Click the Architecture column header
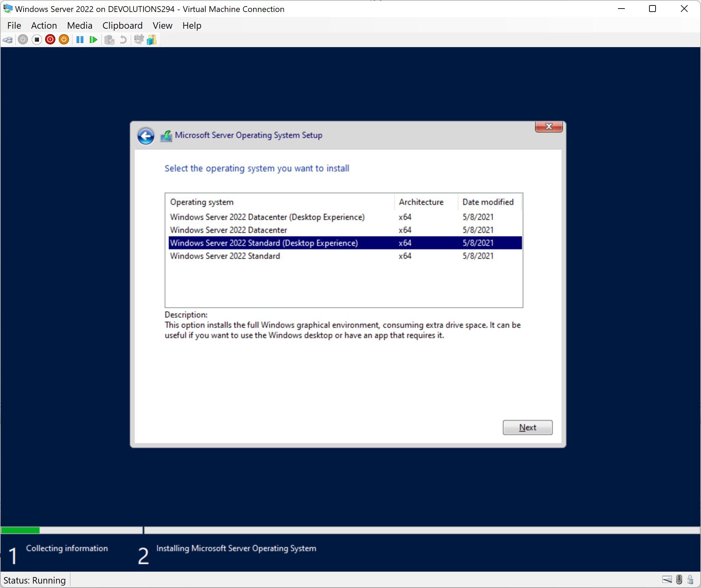 (x=426, y=202)
